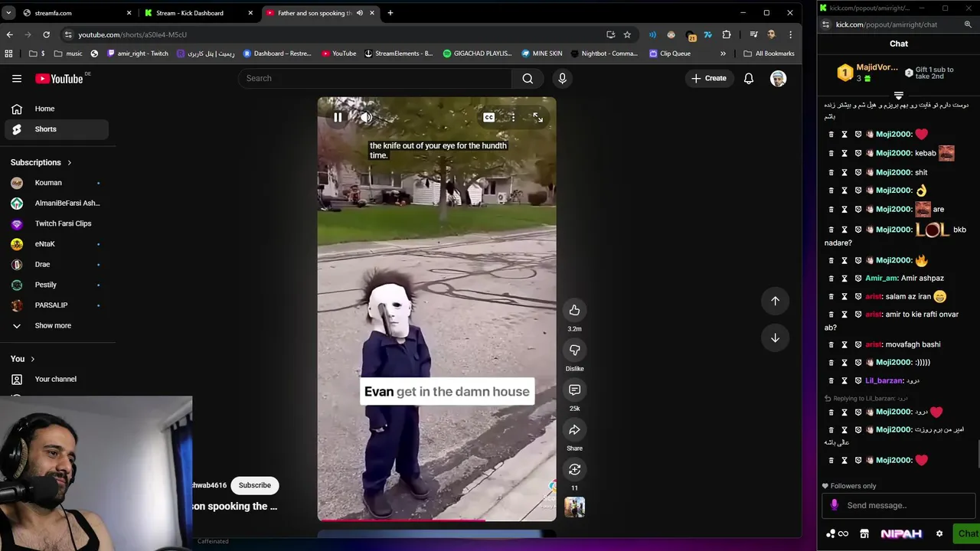Focus the YouTube search field

(x=375, y=78)
